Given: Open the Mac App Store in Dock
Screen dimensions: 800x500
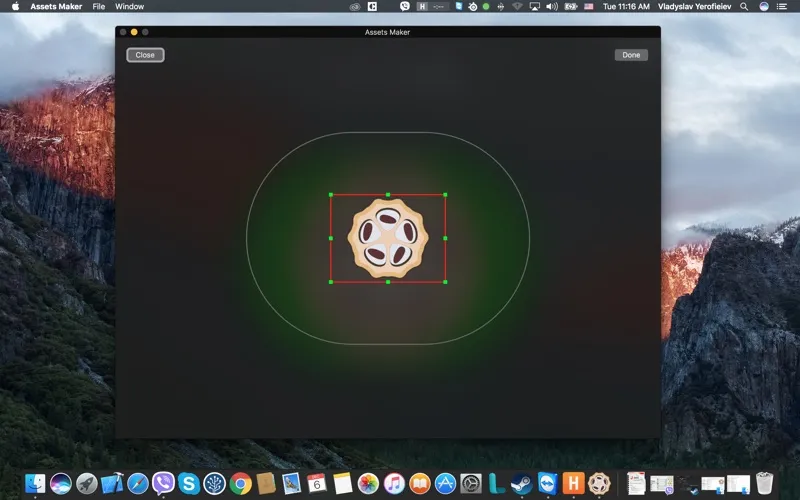Looking at the screenshot, I should click(446, 484).
